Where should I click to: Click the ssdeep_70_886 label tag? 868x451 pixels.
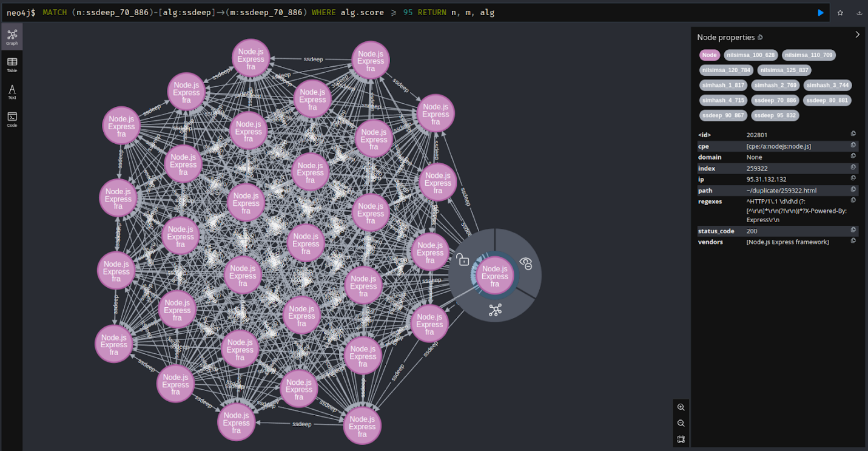tap(775, 100)
